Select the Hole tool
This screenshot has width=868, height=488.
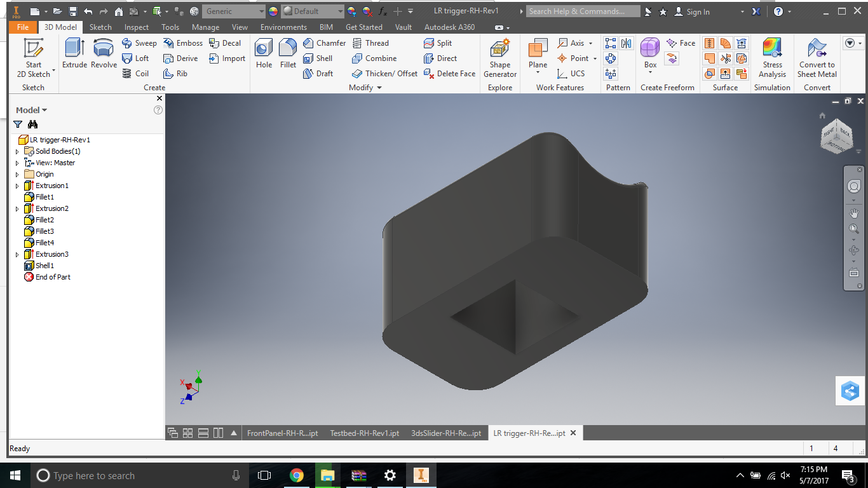[x=264, y=53]
